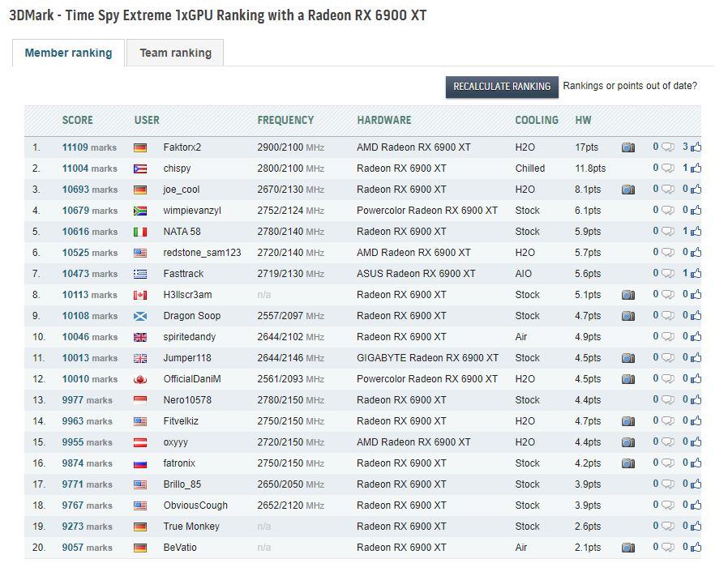The height and width of the screenshot is (563, 728).
Task: Open the camera icon for BeVatio
Action: tap(627, 548)
